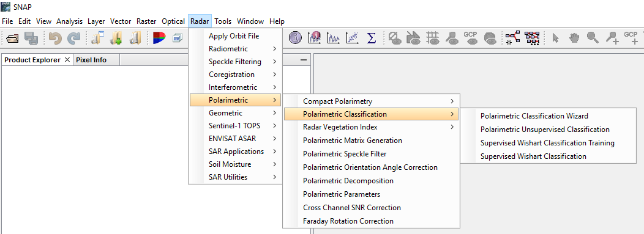This screenshot has height=234, width=644.
Task: Launch Polarimetric Classification Wizard
Action: click(549, 116)
